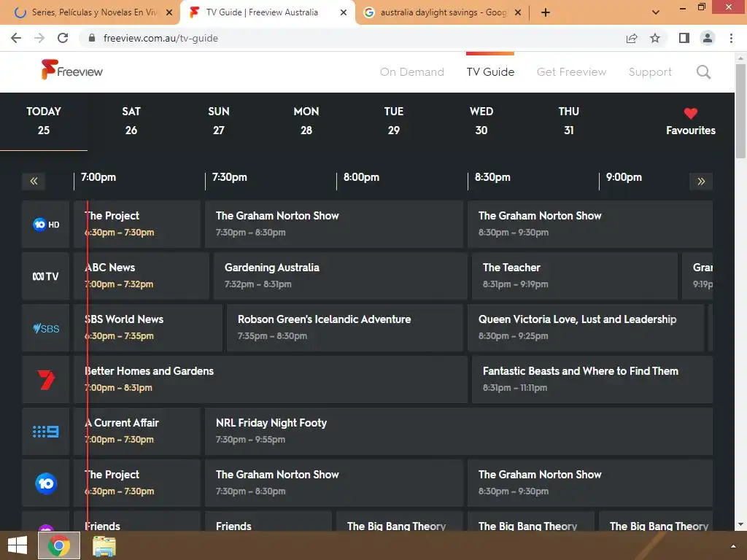Open the Get Freeview menu item

click(571, 72)
